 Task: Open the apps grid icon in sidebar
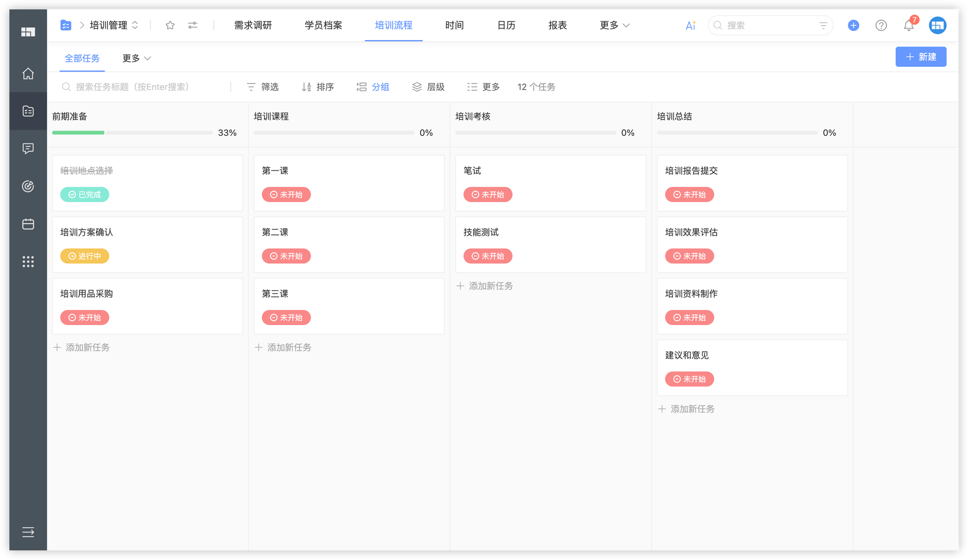pyautogui.click(x=28, y=262)
